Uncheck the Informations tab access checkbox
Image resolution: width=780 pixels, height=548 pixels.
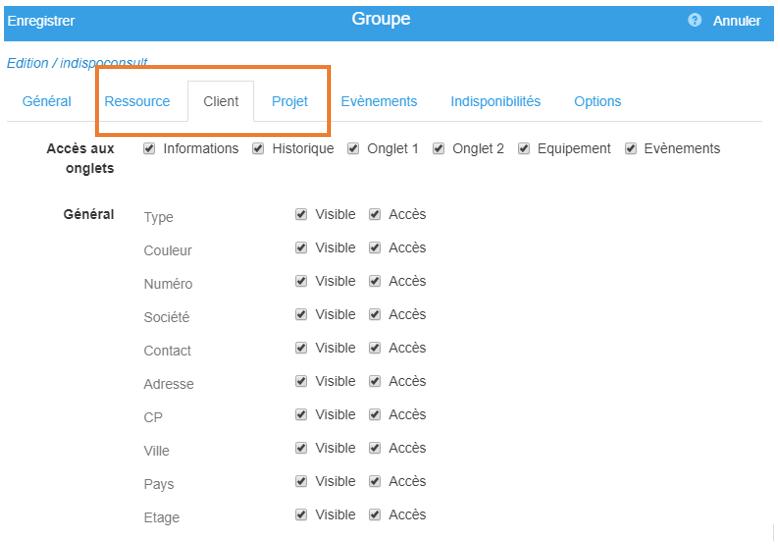point(149,148)
